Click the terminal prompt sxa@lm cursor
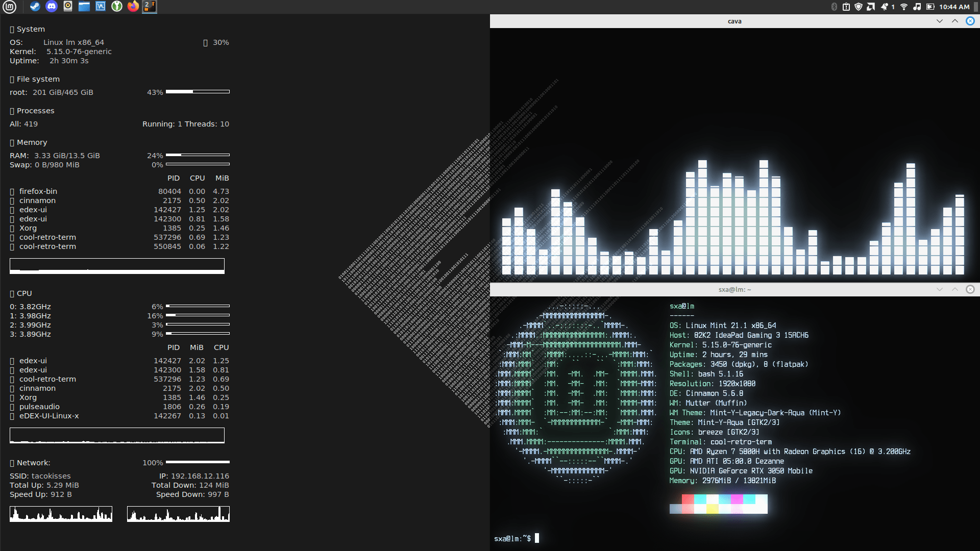Viewport: 980px width, 551px height. point(536,538)
